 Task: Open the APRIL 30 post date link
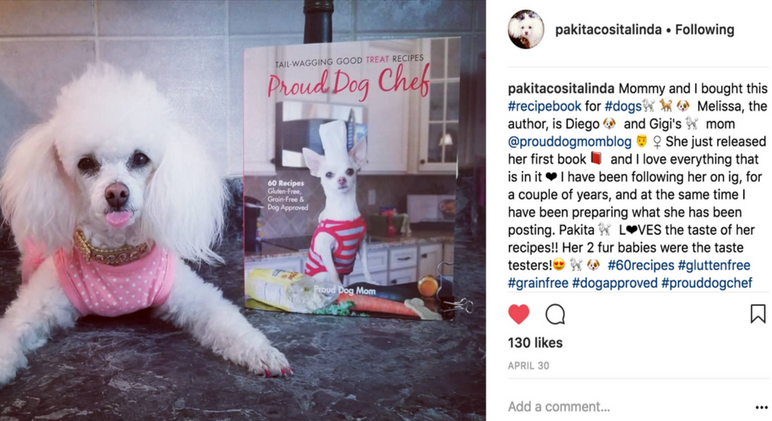click(528, 366)
